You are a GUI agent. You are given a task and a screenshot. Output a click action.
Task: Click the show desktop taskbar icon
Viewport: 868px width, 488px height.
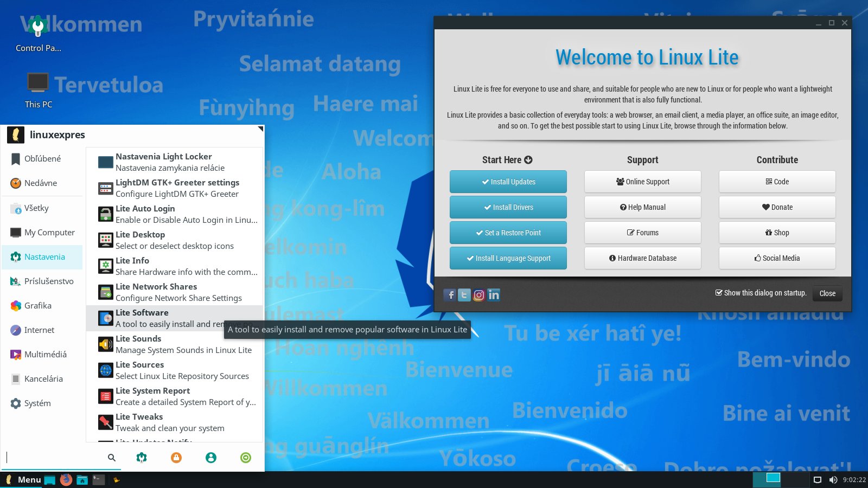click(x=50, y=480)
